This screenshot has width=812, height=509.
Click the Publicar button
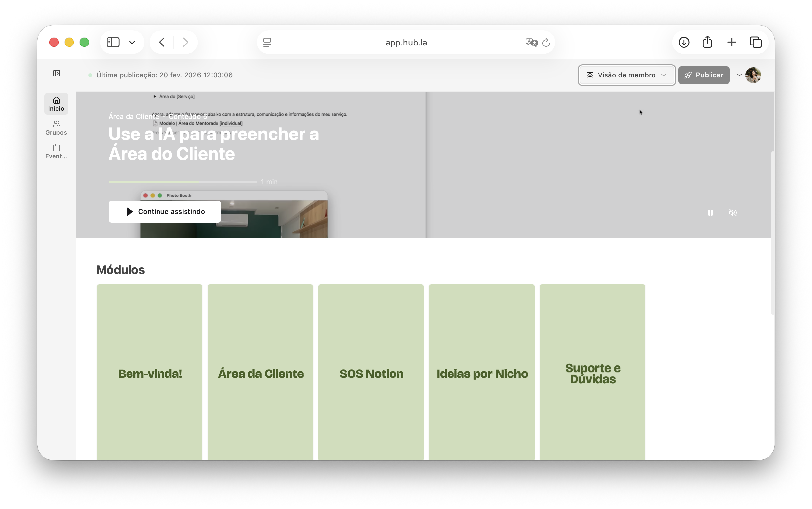tap(704, 75)
